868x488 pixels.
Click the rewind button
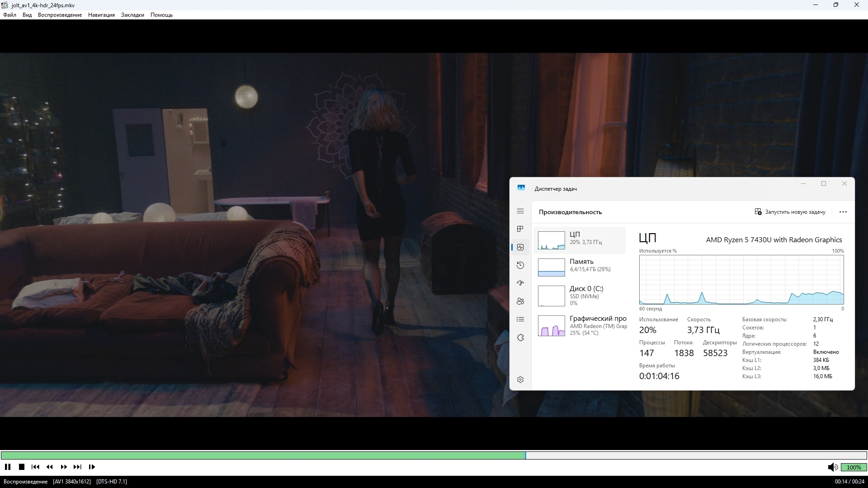[x=50, y=467]
